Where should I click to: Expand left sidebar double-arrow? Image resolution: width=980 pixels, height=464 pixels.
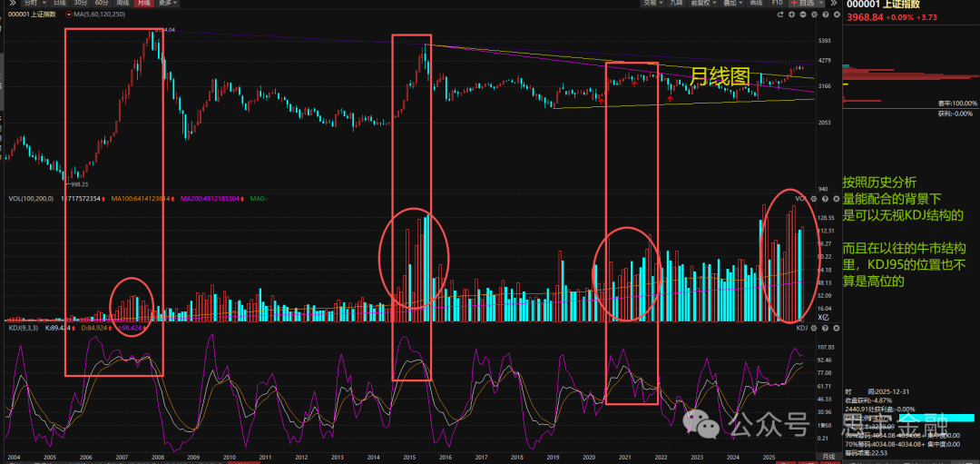[x=13, y=3]
